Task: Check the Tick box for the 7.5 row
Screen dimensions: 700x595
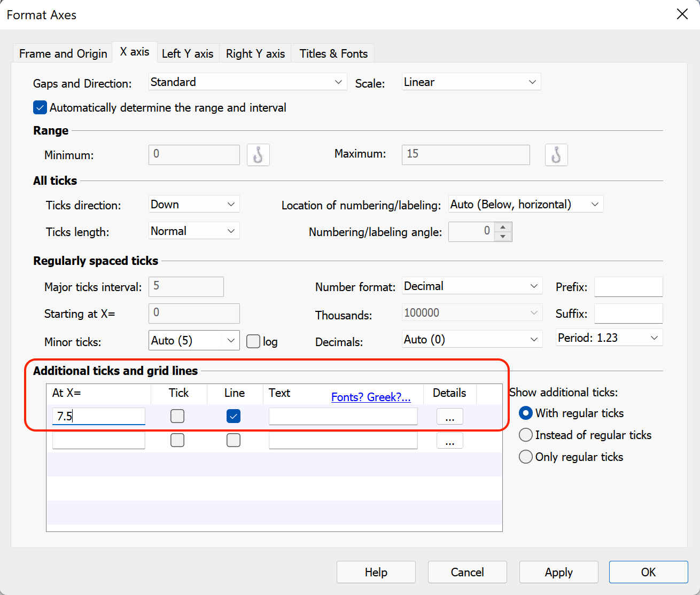Action: pos(177,416)
